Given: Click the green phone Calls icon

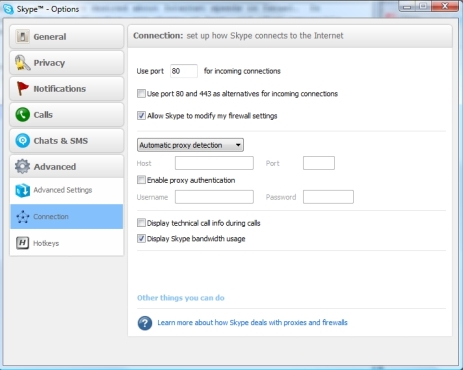Looking at the screenshot, I should pyautogui.click(x=23, y=115).
